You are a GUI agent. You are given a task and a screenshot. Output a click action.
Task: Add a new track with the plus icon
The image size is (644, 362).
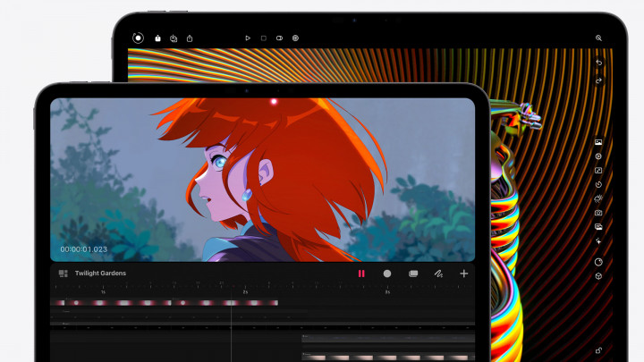463,274
